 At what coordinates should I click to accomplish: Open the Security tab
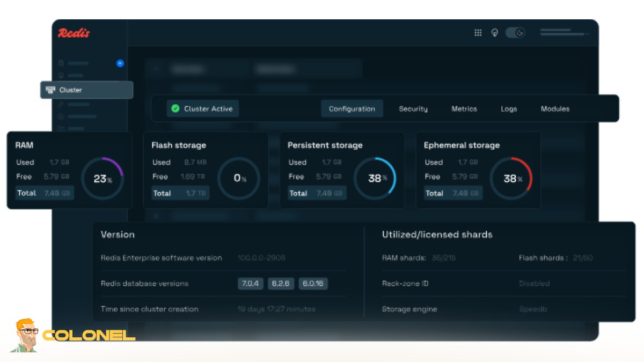coord(413,108)
